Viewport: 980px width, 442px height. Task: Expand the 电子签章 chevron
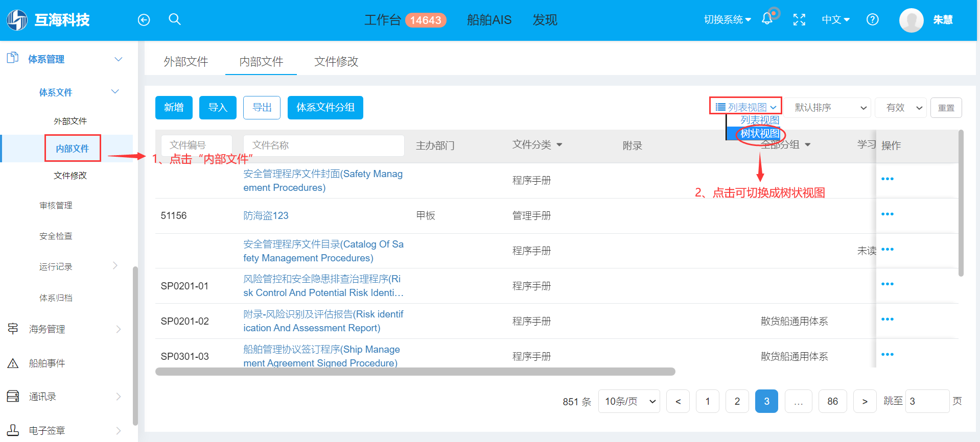click(x=119, y=431)
